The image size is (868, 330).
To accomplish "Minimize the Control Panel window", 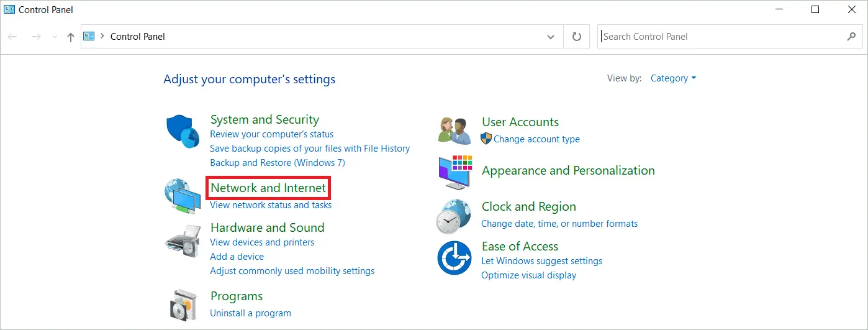I will point(779,10).
